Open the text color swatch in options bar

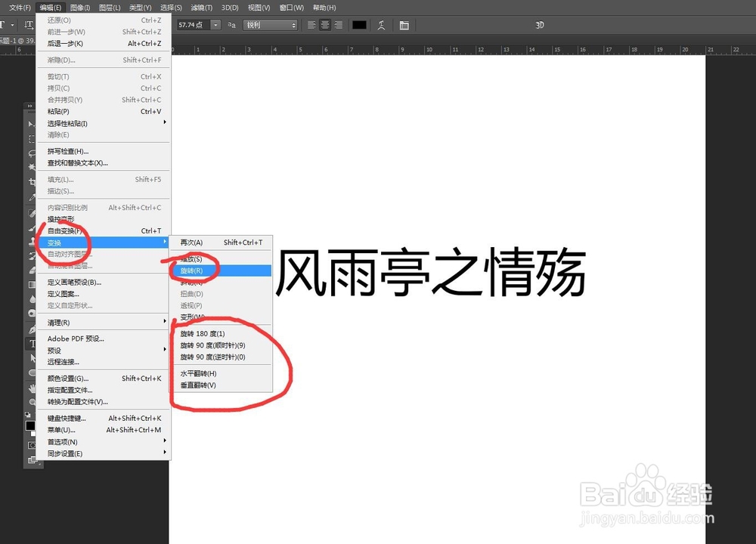click(359, 25)
